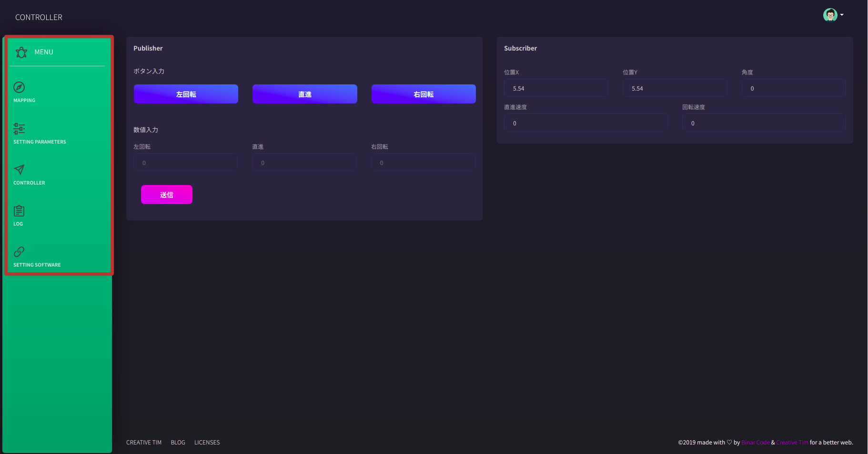868x454 pixels.
Task: Click the 直進速度 field label
Action: pyautogui.click(x=515, y=107)
